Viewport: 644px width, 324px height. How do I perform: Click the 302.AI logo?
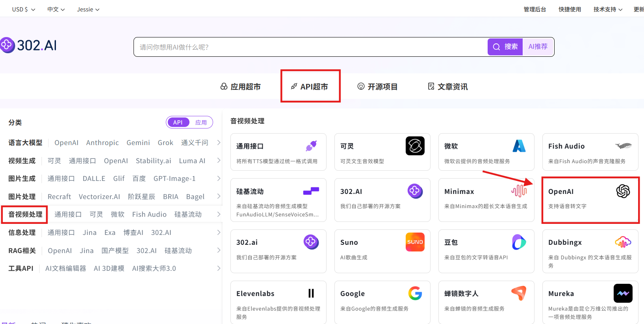[x=28, y=45]
